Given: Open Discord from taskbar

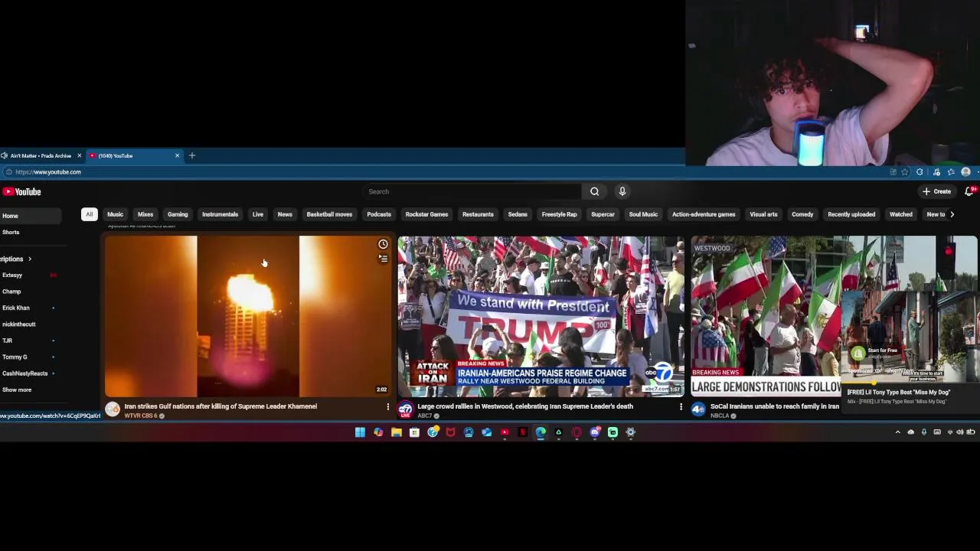Looking at the screenshot, I should point(595,432).
